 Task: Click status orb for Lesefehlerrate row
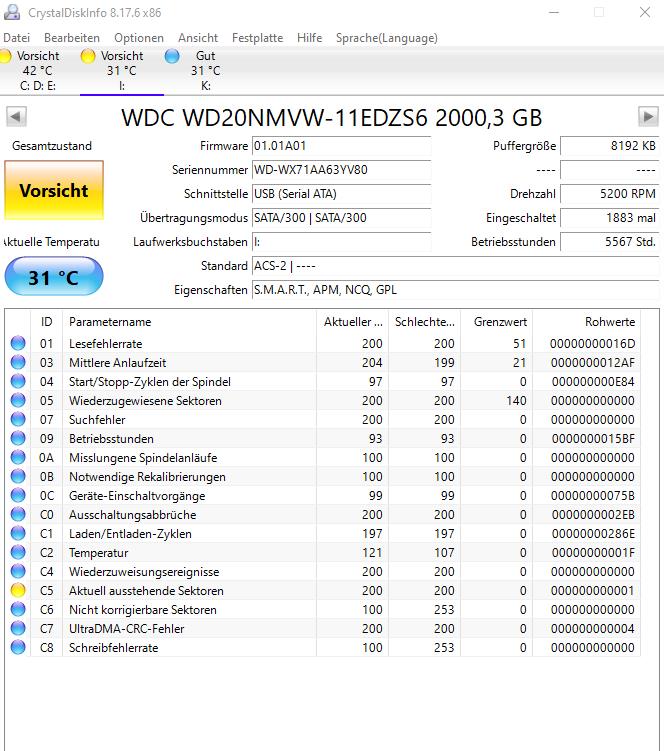(x=18, y=343)
